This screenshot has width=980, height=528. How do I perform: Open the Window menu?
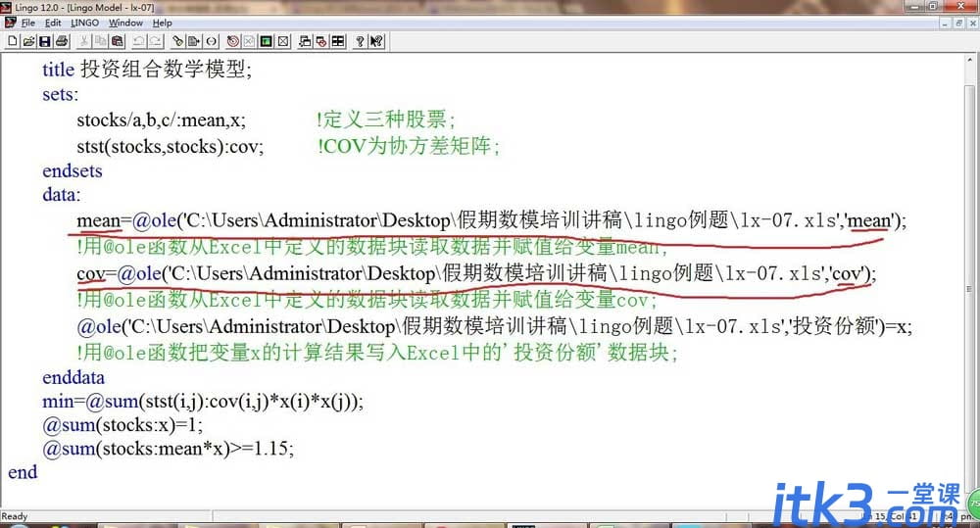pyautogui.click(x=125, y=23)
